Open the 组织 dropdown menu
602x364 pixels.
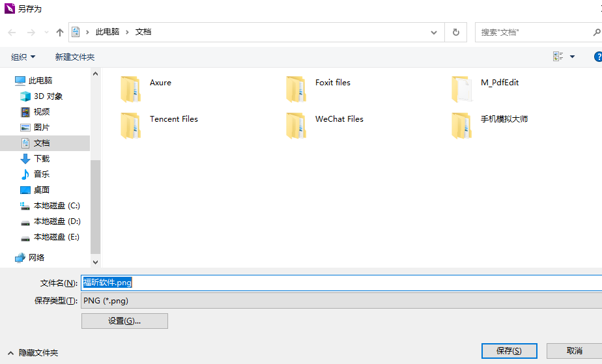23,57
